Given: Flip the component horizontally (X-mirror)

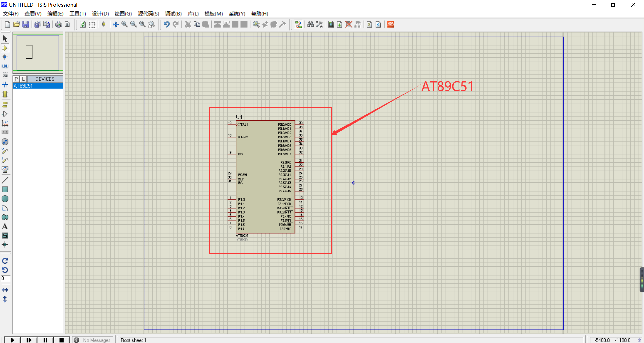Looking at the screenshot, I should tap(5, 290).
